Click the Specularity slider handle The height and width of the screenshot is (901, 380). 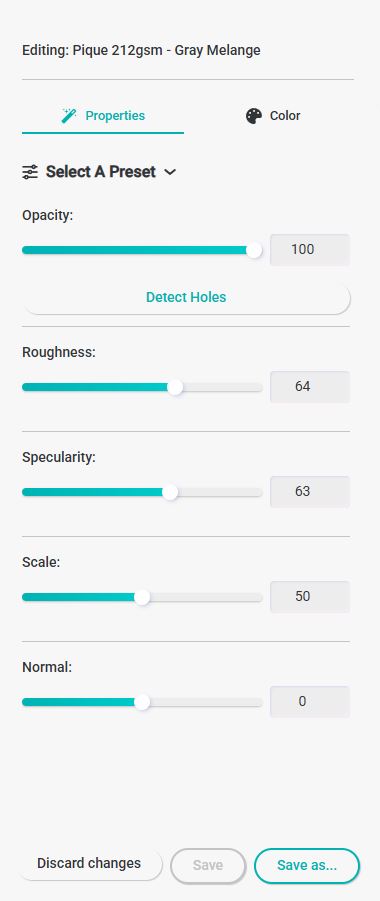(170, 492)
